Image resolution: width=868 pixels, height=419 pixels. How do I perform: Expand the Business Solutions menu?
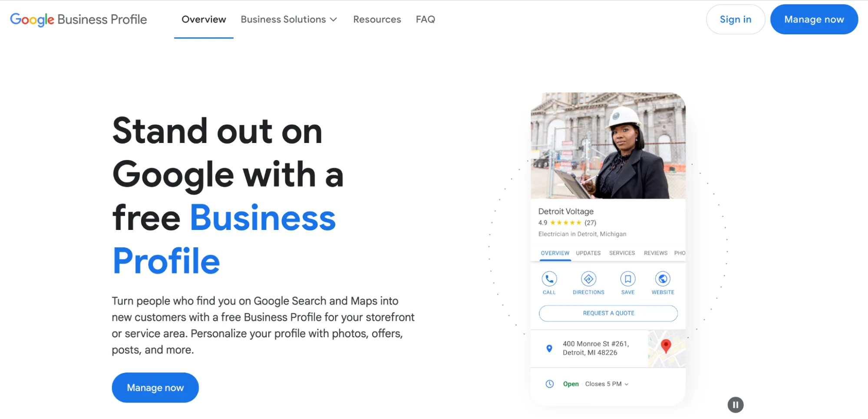(x=283, y=19)
